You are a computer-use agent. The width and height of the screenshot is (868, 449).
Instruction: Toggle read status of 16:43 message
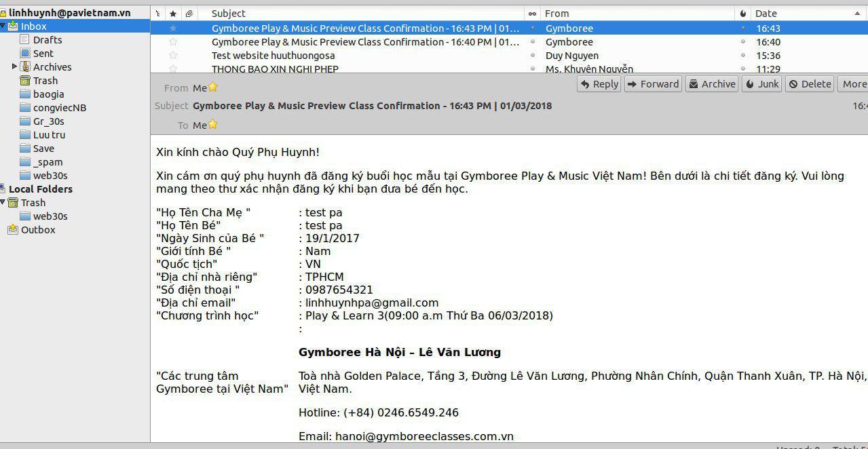tap(533, 28)
